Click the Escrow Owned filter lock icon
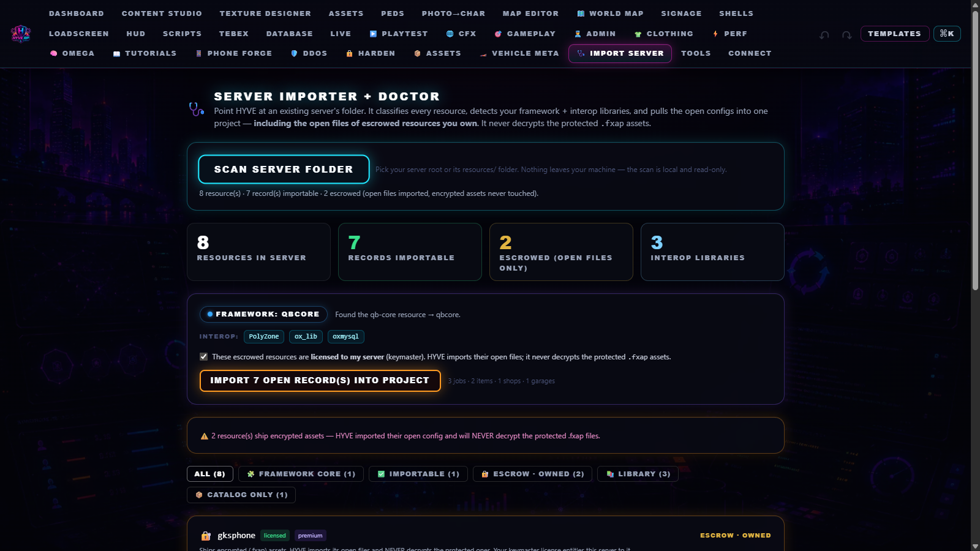The height and width of the screenshot is (551, 980). (485, 474)
